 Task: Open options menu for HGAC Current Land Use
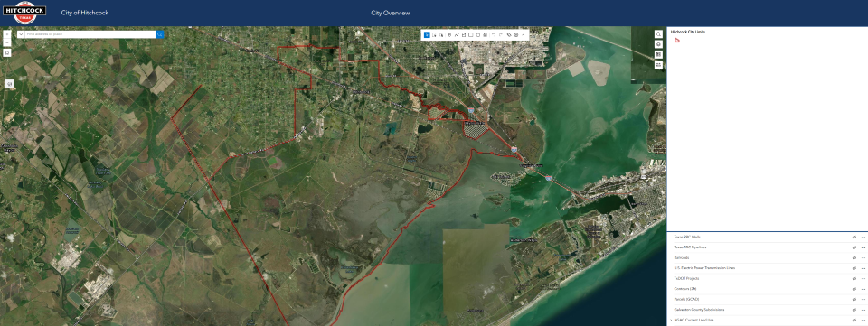point(863,321)
